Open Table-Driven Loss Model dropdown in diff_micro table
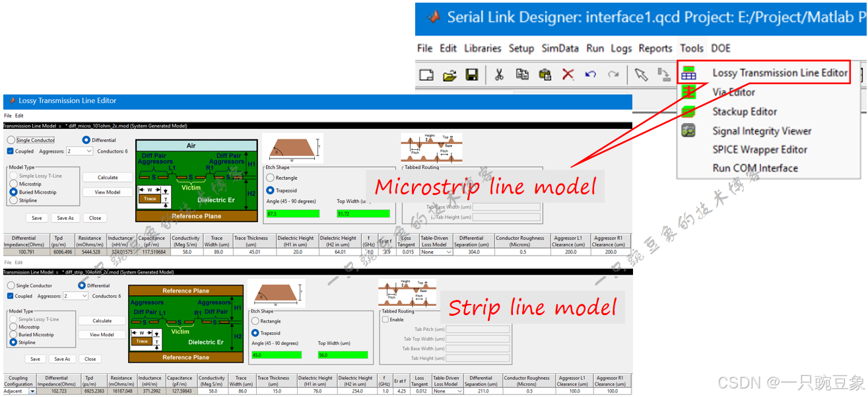 pos(436,252)
